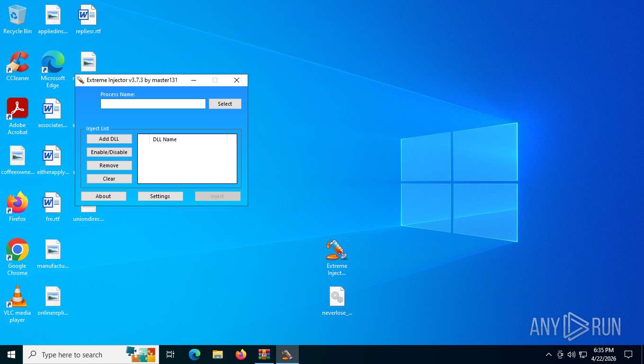Open the WinRAR taskbar item
Screen dimensions: 644x364
(264, 355)
